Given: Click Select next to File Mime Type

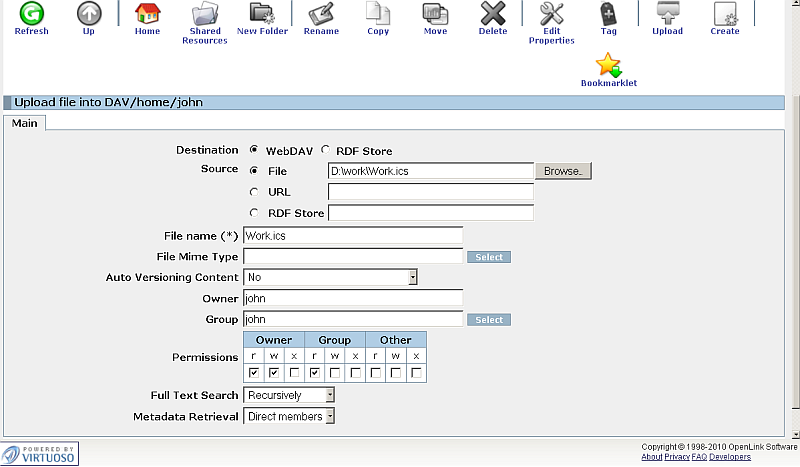Looking at the screenshot, I should [x=489, y=257].
